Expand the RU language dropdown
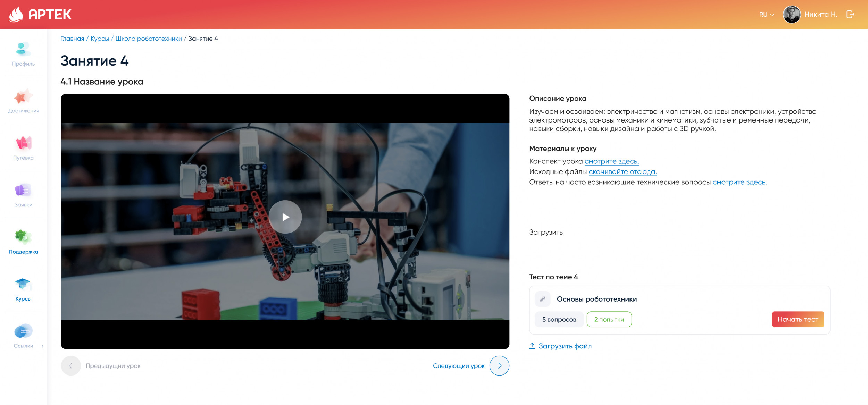This screenshot has width=868, height=405. pyautogui.click(x=767, y=15)
